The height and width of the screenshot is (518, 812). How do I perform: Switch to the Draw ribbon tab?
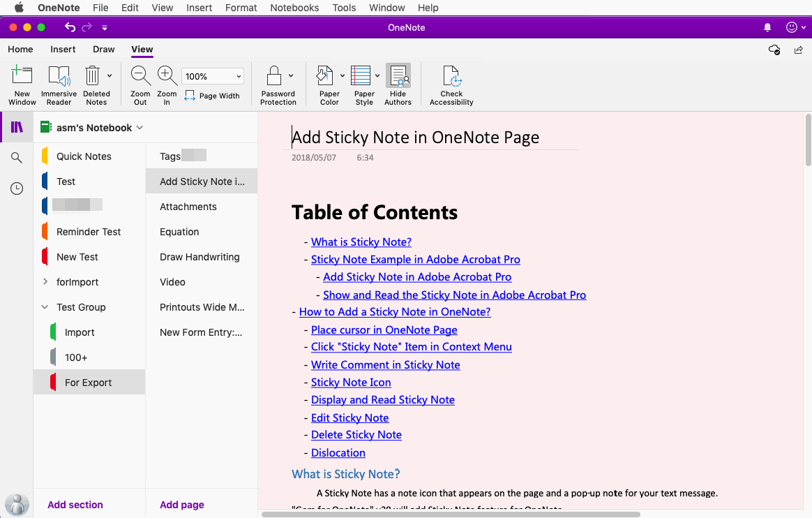coord(103,50)
